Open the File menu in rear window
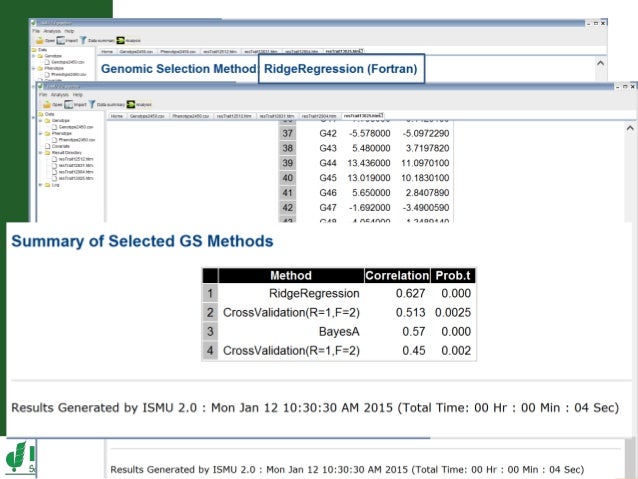The height and width of the screenshot is (479, 638). pyautogui.click(x=36, y=31)
